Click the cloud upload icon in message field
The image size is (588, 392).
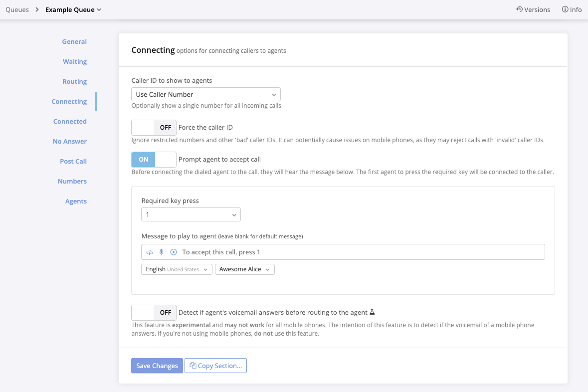(x=149, y=252)
